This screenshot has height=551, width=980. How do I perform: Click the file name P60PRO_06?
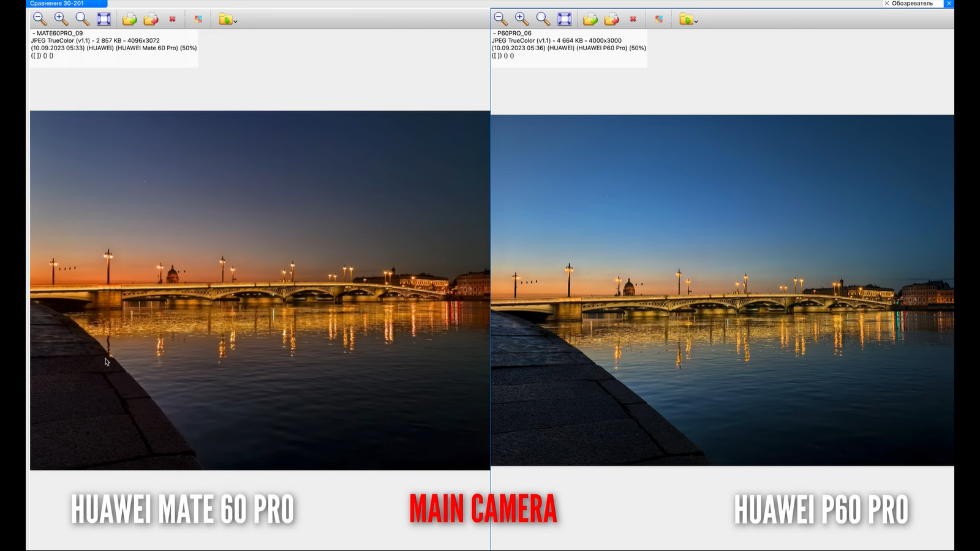tap(514, 33)
